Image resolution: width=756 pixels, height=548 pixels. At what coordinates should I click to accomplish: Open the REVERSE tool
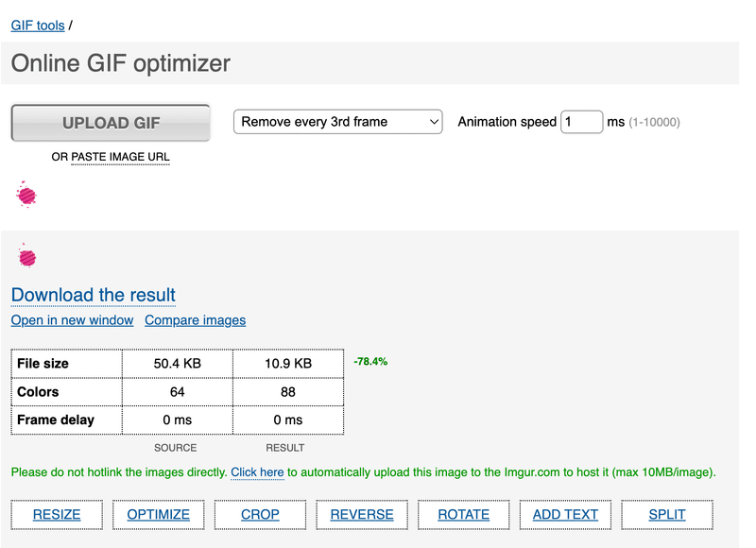click(362, 515)
